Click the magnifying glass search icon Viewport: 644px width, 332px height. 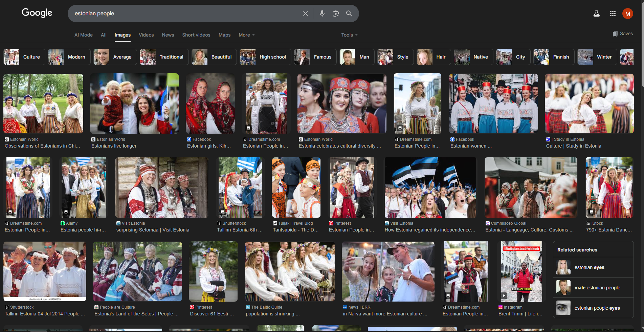click(x=349, y=14)
